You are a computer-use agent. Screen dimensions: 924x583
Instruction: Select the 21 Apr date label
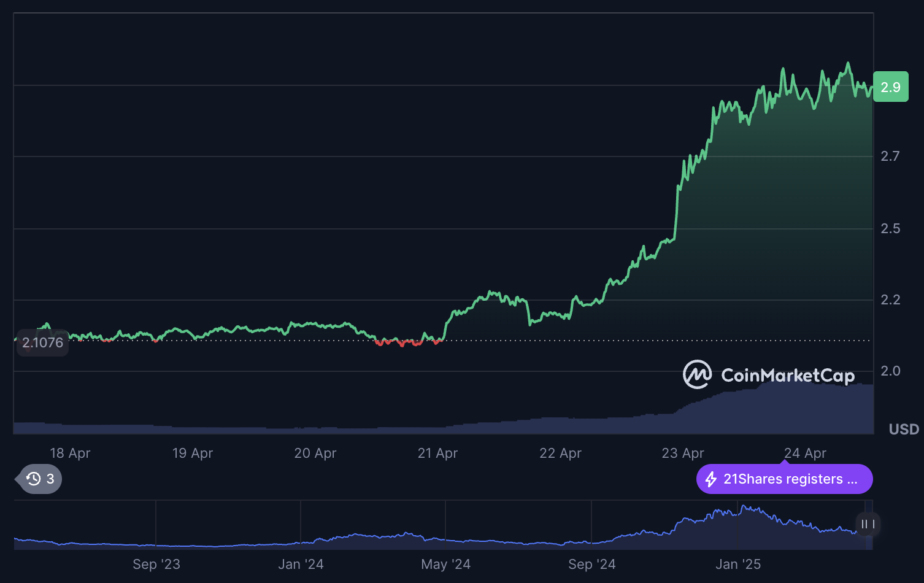click(437, 453)
